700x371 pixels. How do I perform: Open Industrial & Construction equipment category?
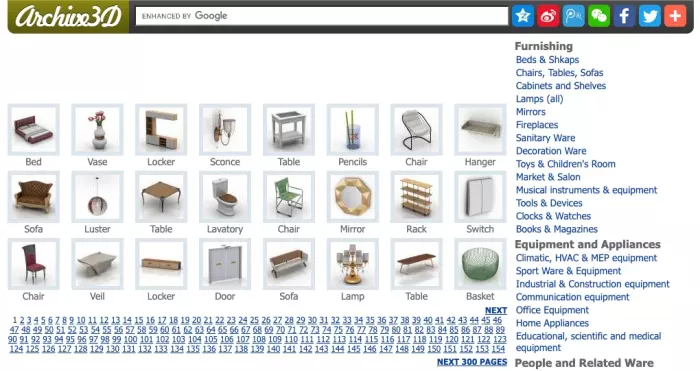592,284
